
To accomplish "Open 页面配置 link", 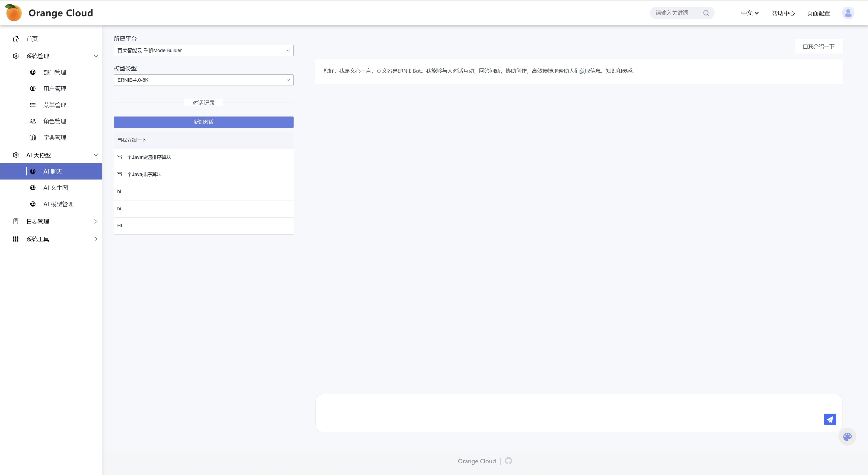I will tap(818, 13).
